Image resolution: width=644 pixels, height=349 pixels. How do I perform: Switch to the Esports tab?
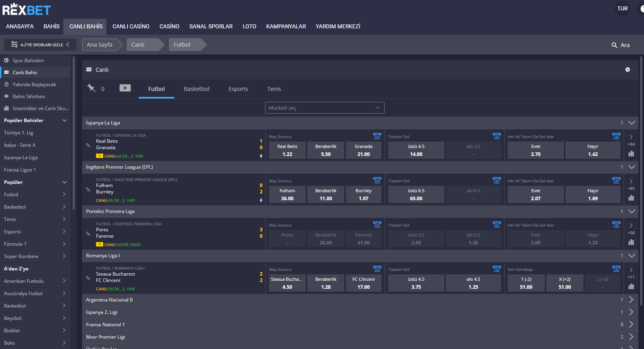point(238,89)
